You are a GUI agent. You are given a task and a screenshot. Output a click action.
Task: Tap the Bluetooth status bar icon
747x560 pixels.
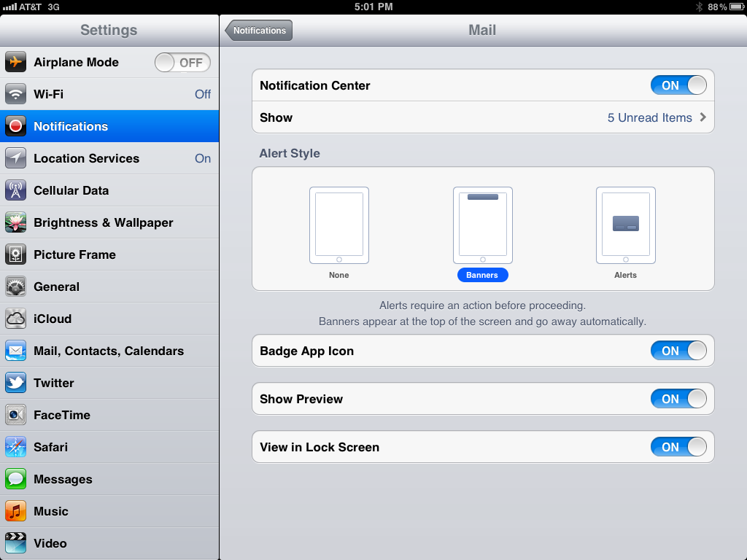pyautogui.click(x=699, y=7)
